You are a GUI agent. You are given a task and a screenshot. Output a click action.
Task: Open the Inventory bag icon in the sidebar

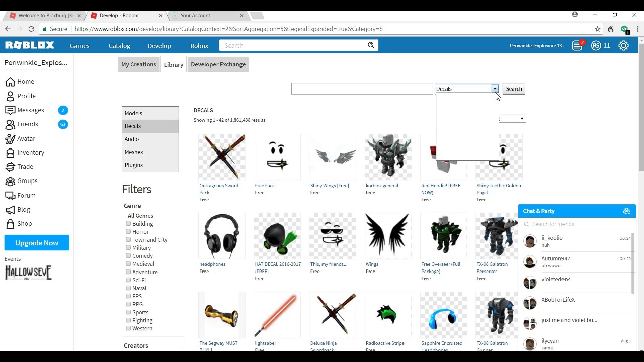pos(10,152)
